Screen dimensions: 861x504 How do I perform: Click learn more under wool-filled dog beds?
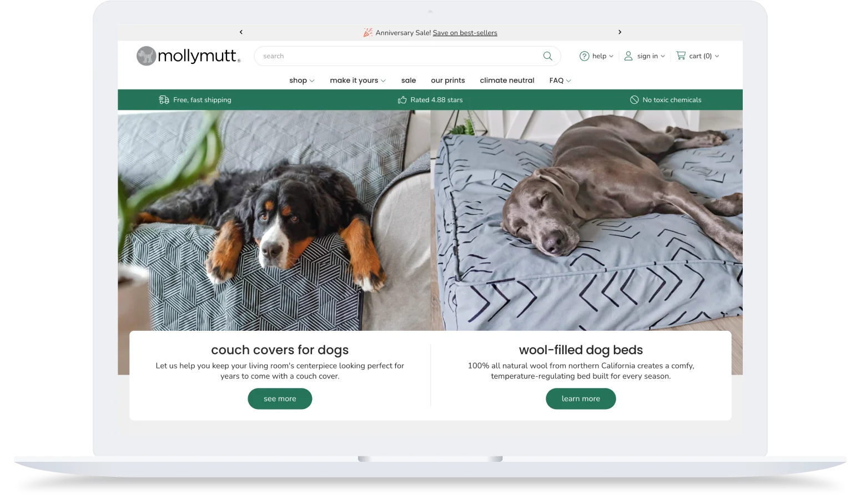581,399
